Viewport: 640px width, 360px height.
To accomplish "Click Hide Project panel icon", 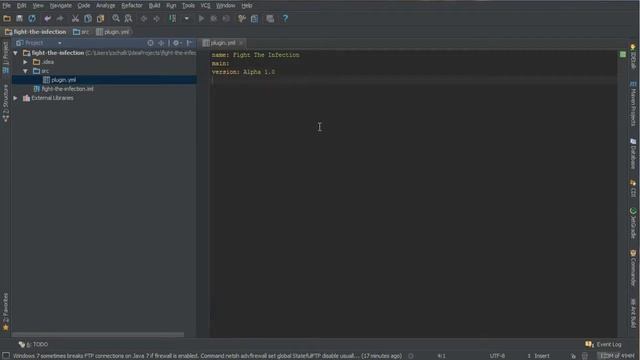I will click(x=189, y=43).
